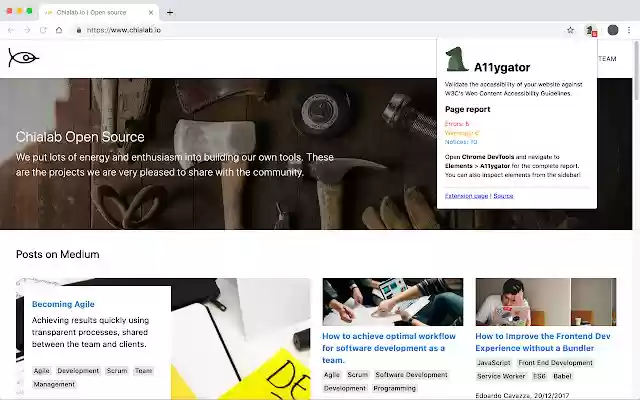Open the Source link in popup
The width and height of the screenshot is (640, 400).
[503, 196]
